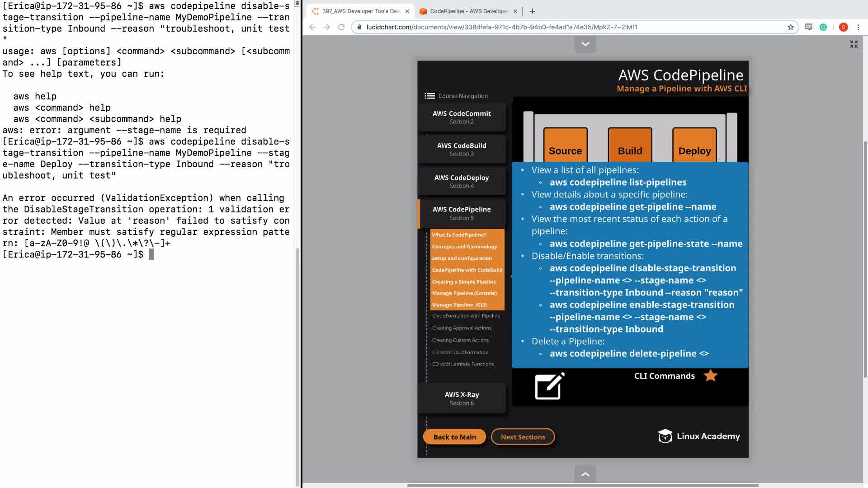Click the Next Sections button
The height and width of the screenshot is (488, 868).
click(x=523, y=437)
